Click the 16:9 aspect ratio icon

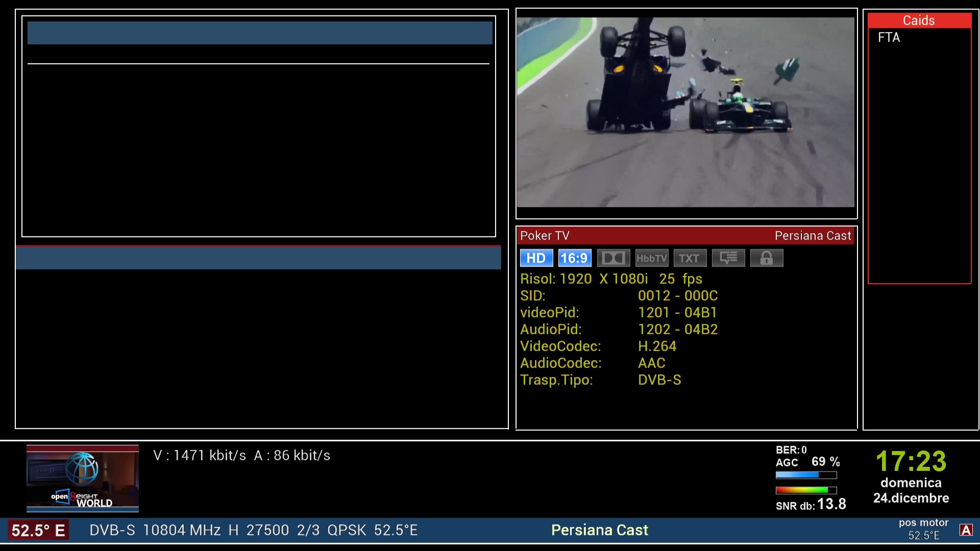575,258
